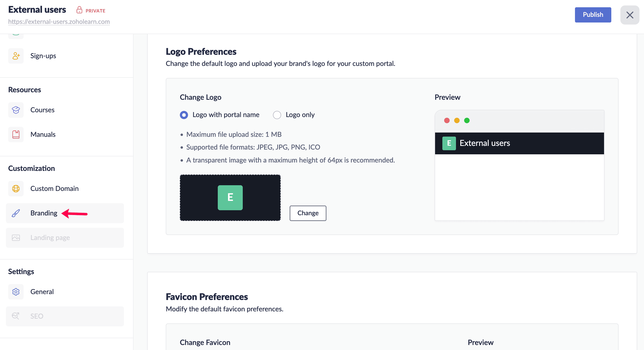Click the General settings gear icon

tap(16, 292)
